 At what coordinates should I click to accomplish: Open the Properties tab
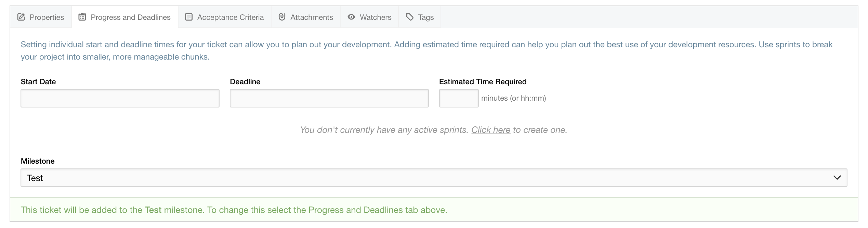[41, 17]
